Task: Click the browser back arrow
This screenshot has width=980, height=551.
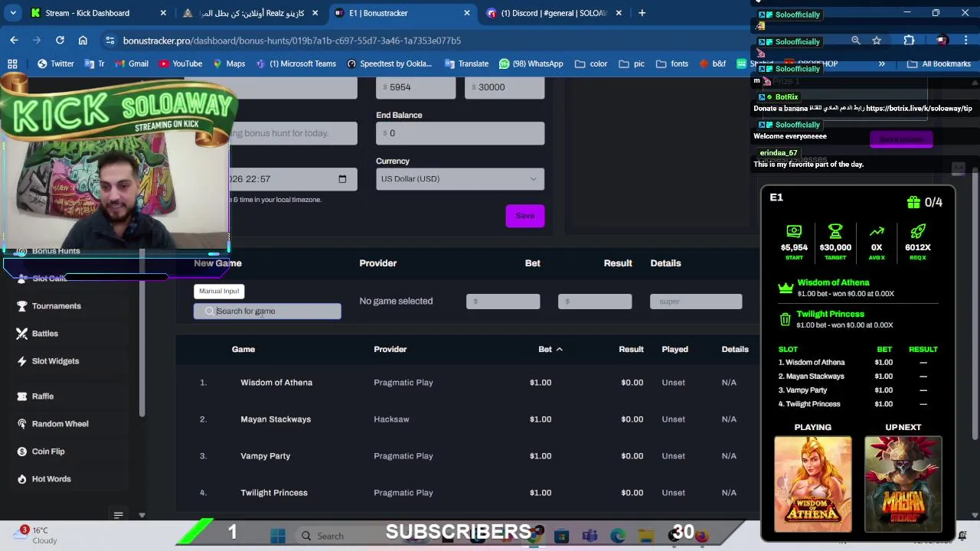Action: (x=14, y=40)
